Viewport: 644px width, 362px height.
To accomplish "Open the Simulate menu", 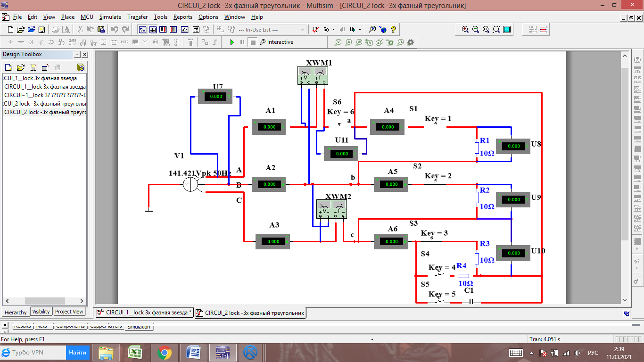I will pos(110,17).
